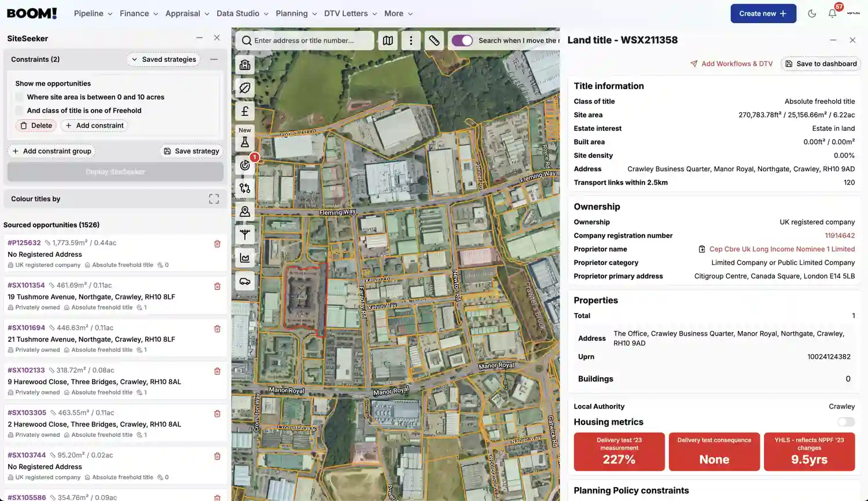Select the route compare arrows icon
Screen dimensions: 868x501
245,189
